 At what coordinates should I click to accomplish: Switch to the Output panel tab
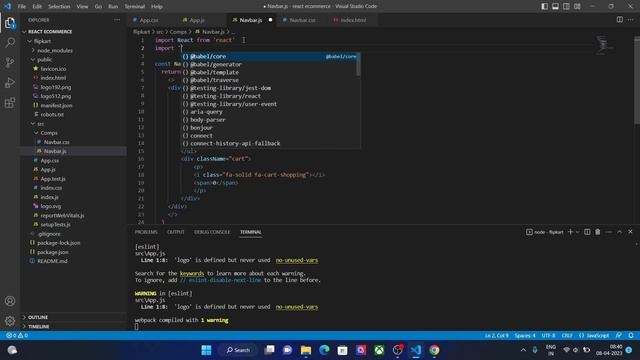(x=176, y=232)
